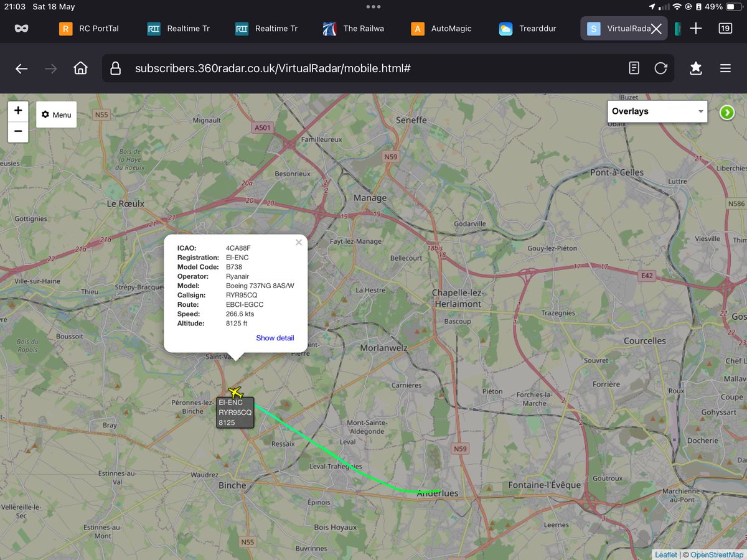Click the Manage town label
This screenshot has width=747, height=560.
(370, 198)
